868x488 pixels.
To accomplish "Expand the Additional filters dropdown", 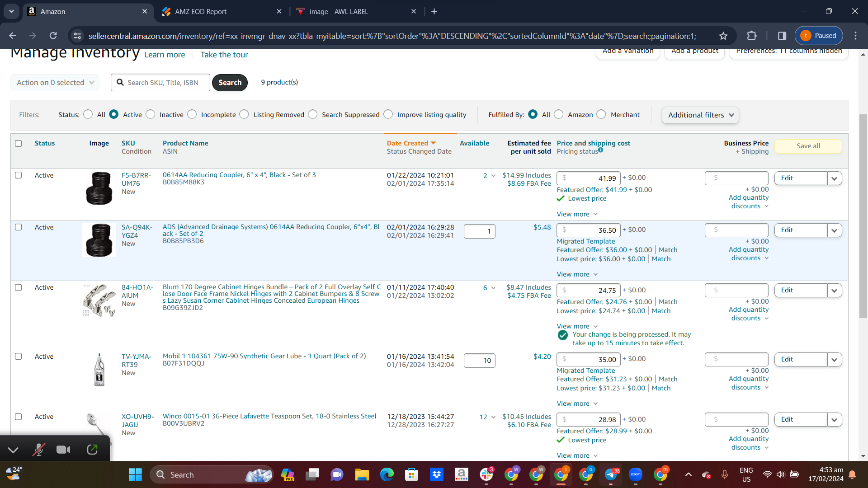I will [x=700, y=115].
